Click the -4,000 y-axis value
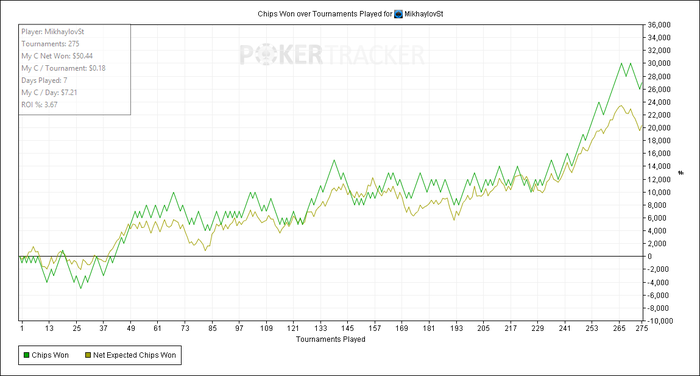 658,282
